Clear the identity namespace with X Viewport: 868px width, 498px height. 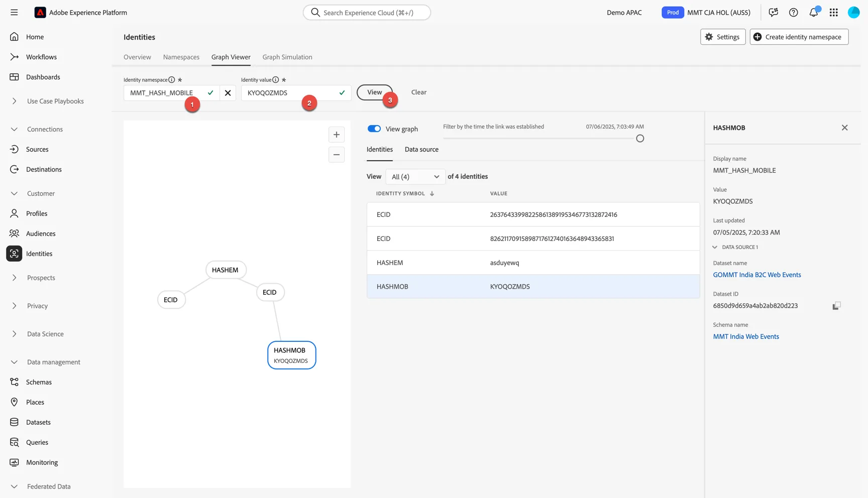228,93
